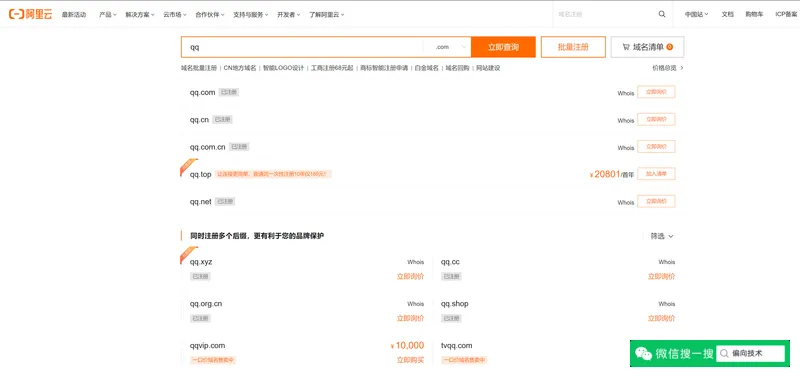Click Whois for qq.net

click(626, 203)
